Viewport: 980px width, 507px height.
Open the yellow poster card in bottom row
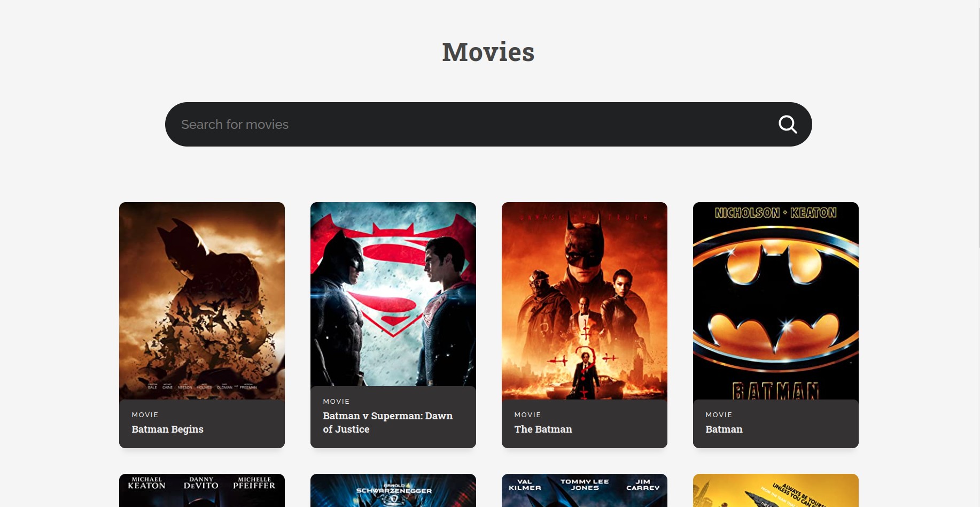(776, 490)
